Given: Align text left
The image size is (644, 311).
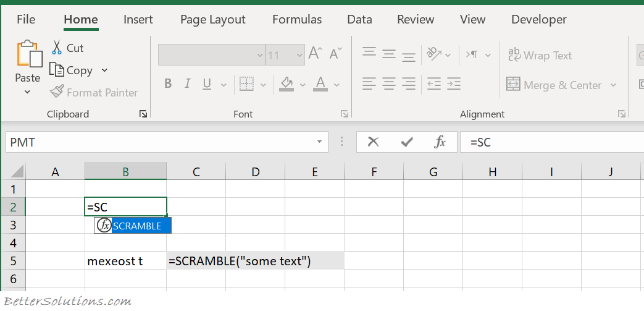Looking at the screenshot, I should coord(369,84).
